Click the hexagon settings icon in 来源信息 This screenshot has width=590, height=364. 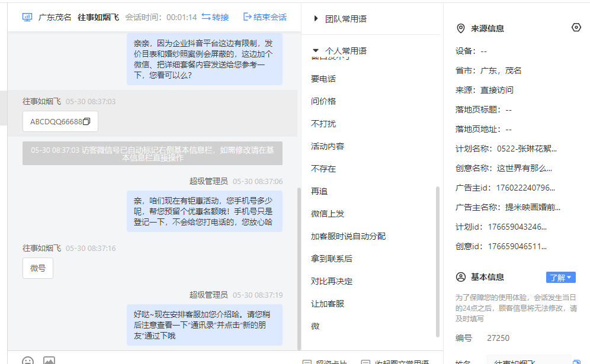(576, 27)
